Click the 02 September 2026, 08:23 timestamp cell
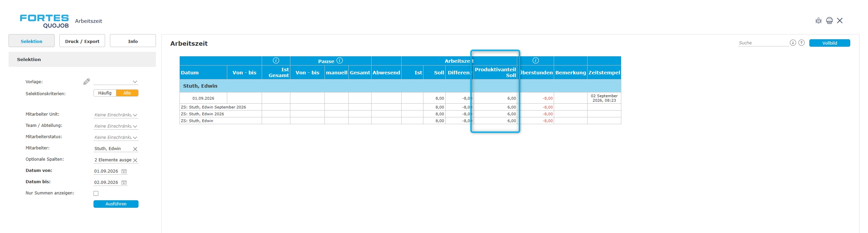The height and width of the screenshot is (233, 868). [x=604, y=98]
